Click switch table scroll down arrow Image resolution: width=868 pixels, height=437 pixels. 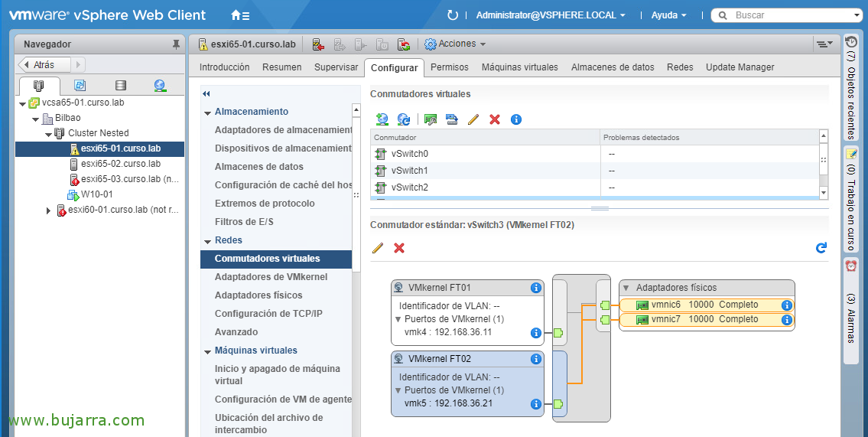[x=823, y=191]
